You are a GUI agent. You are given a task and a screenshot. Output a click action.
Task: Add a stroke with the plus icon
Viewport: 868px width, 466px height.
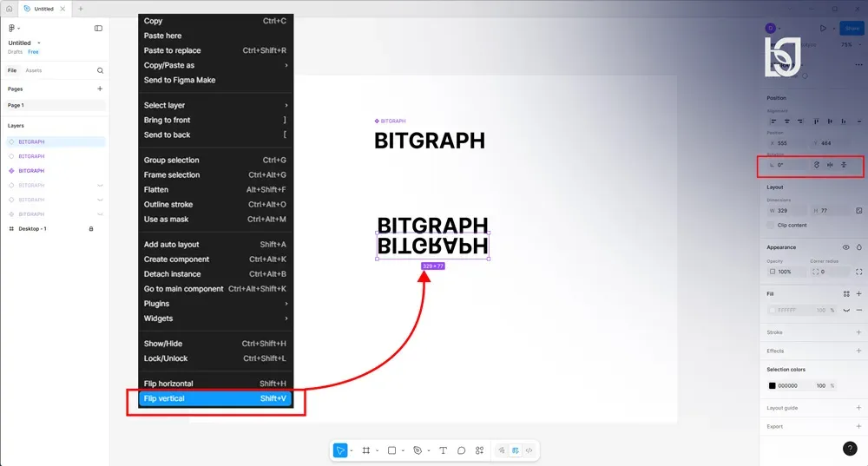tap(859, 332)
